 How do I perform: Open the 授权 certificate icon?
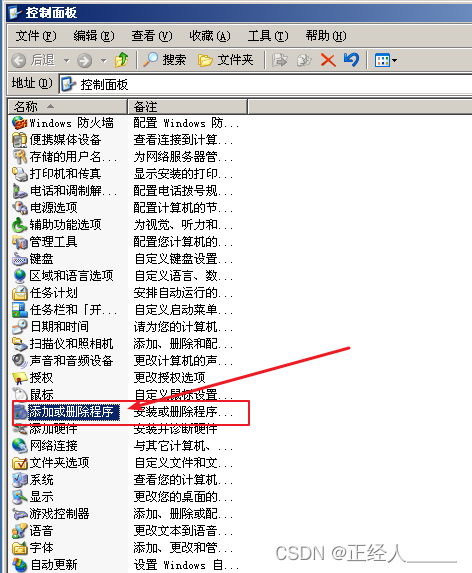[x=20, y=378]
